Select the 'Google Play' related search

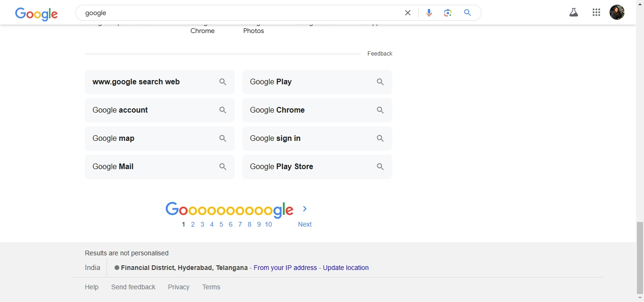(317, 82)
